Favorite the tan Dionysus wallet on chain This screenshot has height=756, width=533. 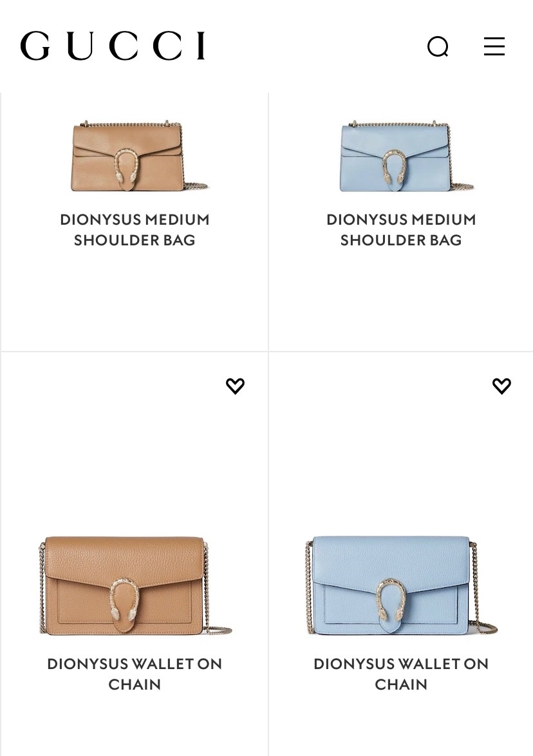235,386
